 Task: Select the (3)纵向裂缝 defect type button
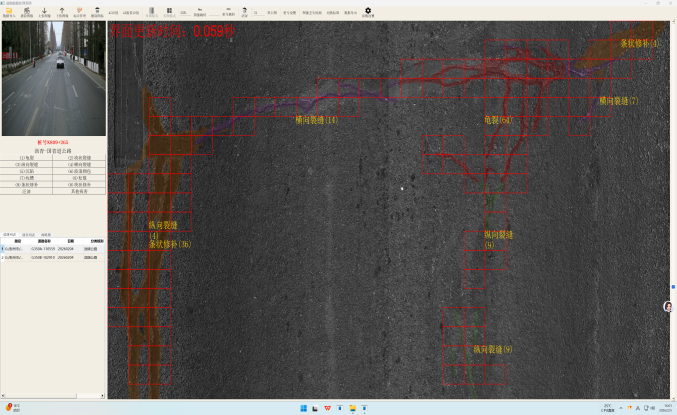(27, 164)
